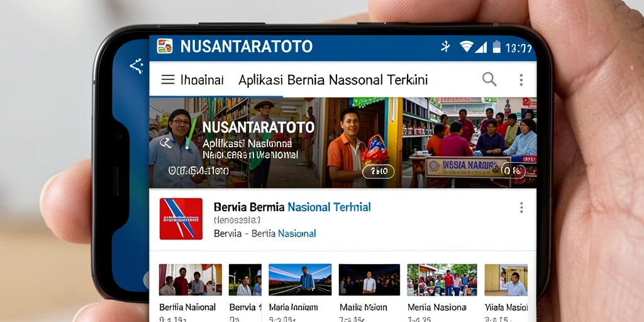
Task: Tap the battery status icon
Action: tap(497, 47)
